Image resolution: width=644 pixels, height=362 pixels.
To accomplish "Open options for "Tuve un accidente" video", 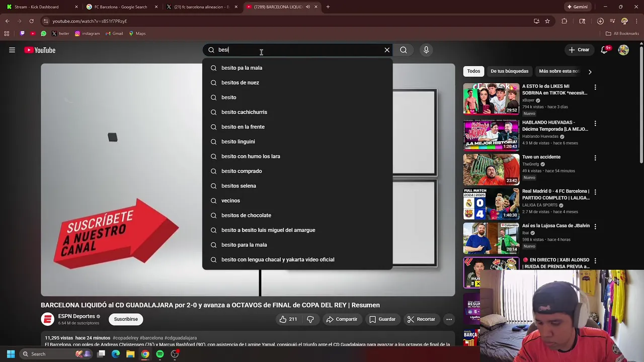I will 595,158.
